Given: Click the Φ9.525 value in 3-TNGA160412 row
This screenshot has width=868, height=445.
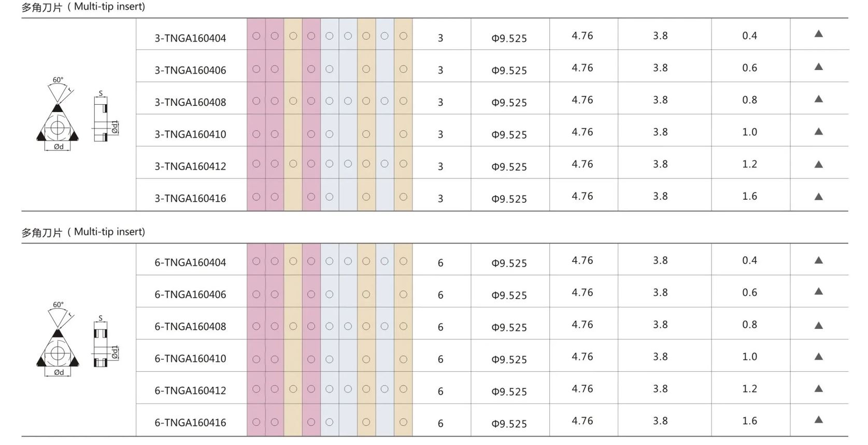Looking at the screenshot, I should click(509, 166).
